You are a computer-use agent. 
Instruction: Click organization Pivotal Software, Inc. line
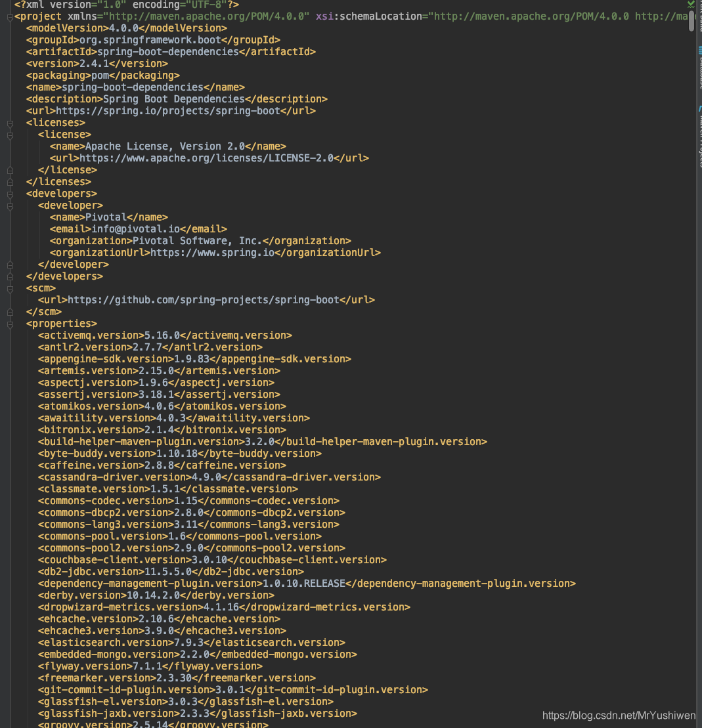point(201,241)
